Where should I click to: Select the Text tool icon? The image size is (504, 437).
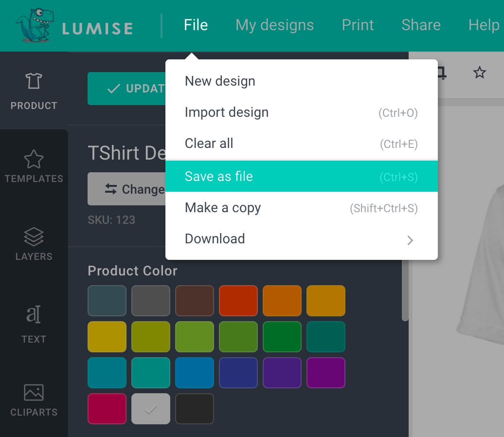pyautogui.click(x=34, y=315)
